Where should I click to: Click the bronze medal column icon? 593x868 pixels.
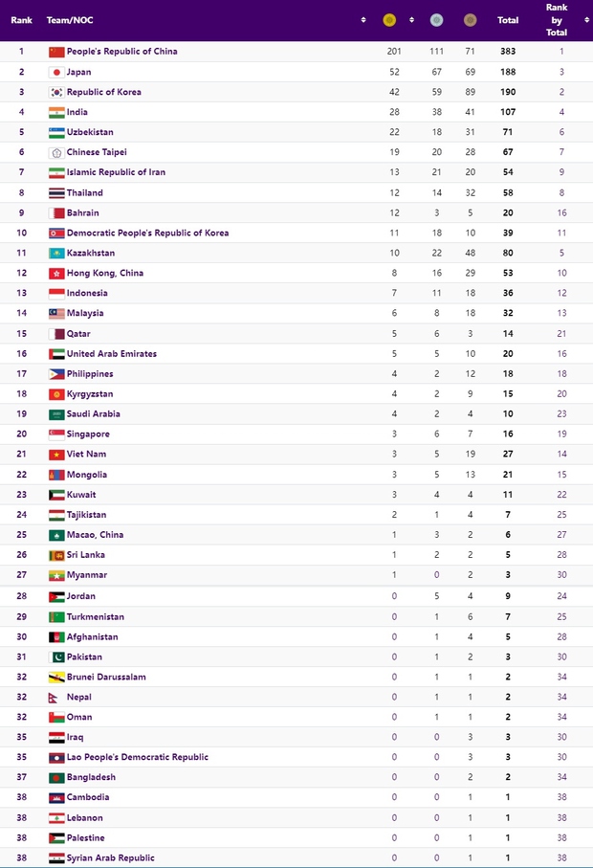(470, 19)
